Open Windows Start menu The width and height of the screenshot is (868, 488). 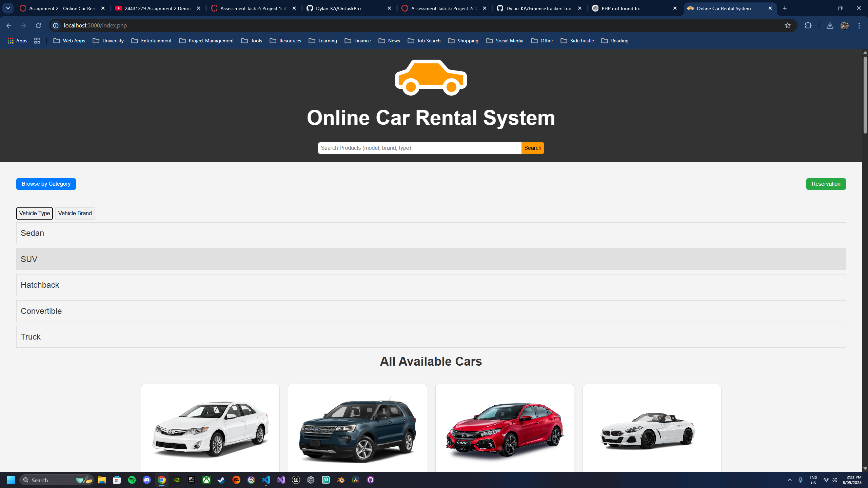tap(11, 480)
